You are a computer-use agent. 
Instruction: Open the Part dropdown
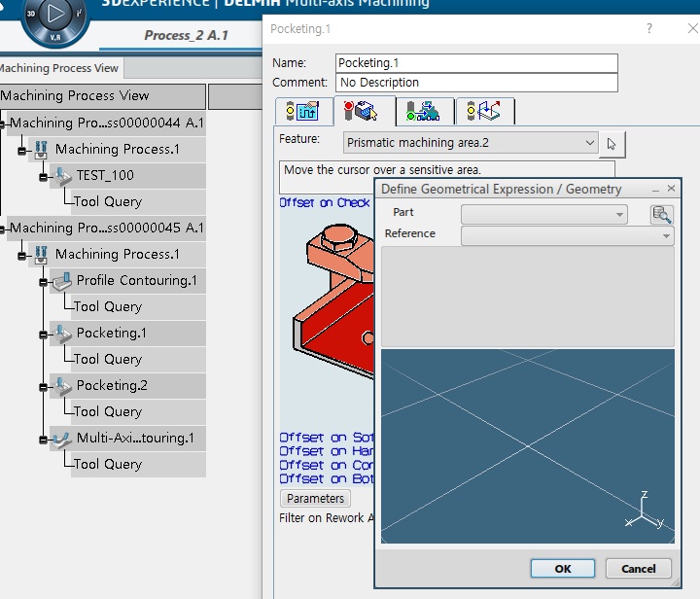click(x=544, y=215)
